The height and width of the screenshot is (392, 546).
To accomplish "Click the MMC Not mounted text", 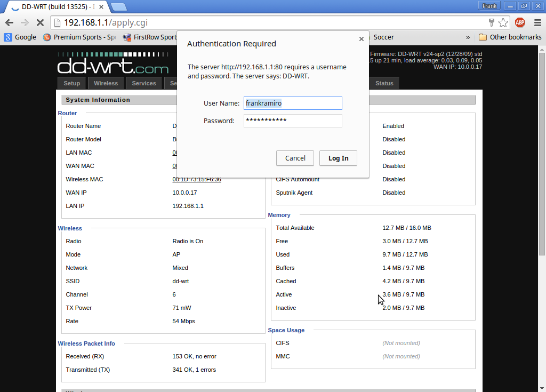I will [x=401, y=356].
